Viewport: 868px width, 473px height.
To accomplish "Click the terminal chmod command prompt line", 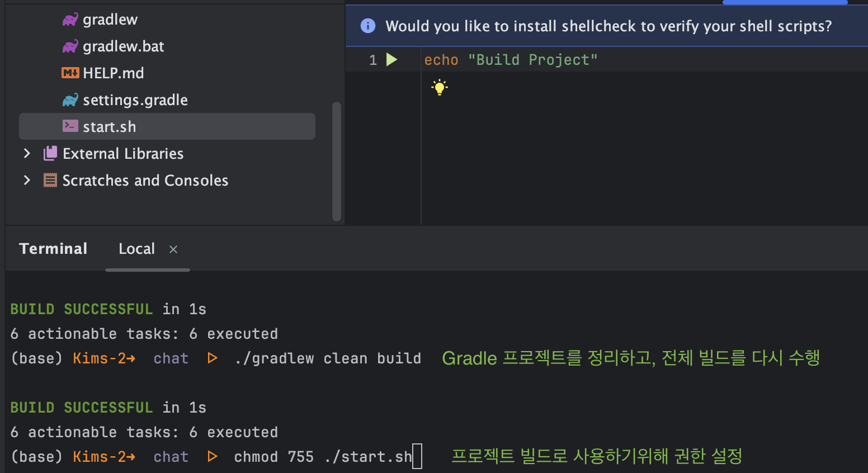I will 323,457.
